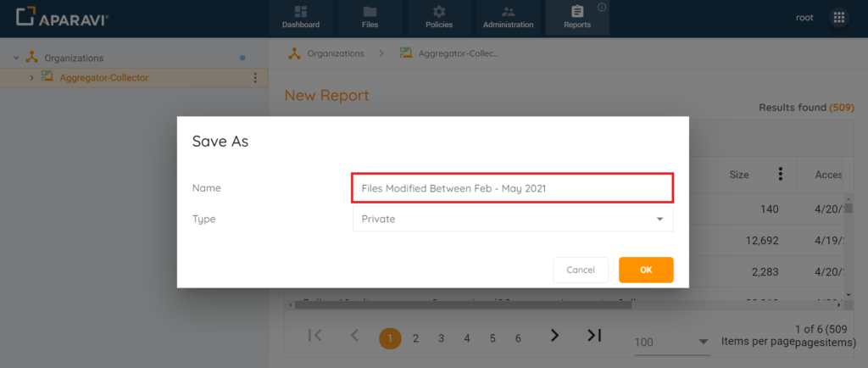Select page 3 in pagination
The height and width of the screenshot is (368, 868).
(x=441, y=338)
